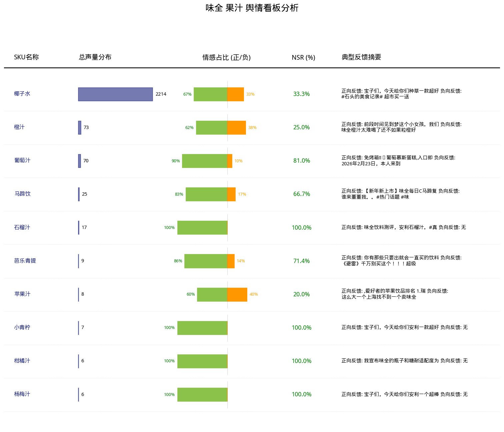Click the 14% negative label for 芭乐青提

tap(241, 261)
